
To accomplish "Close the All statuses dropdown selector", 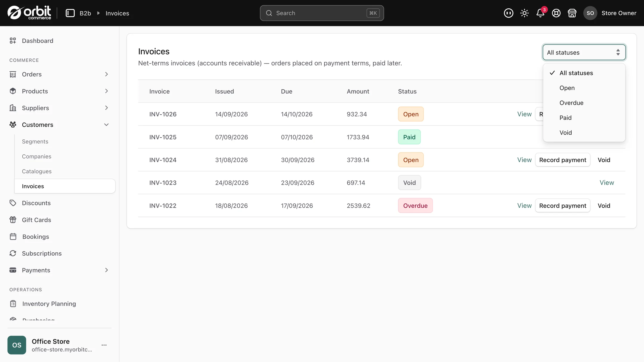I will [584, 52].
